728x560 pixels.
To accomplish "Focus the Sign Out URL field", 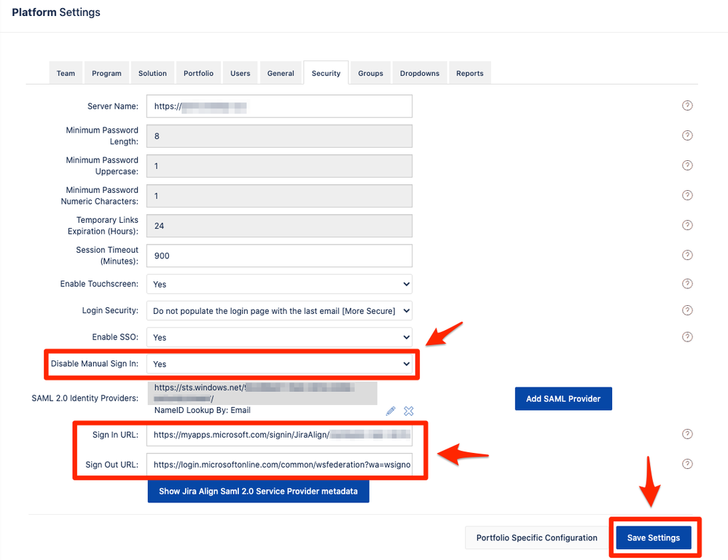I will click(x=279, y=465).
